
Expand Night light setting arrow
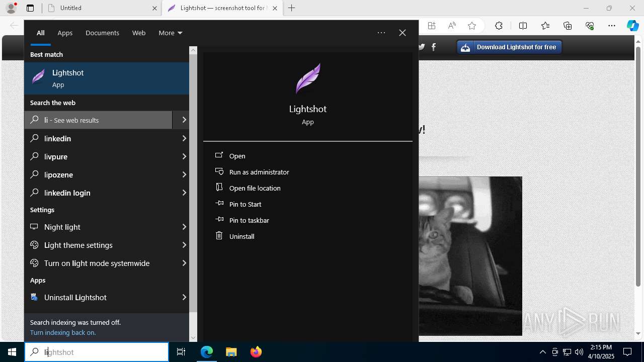pyautogui.click(x=184, y=227)
